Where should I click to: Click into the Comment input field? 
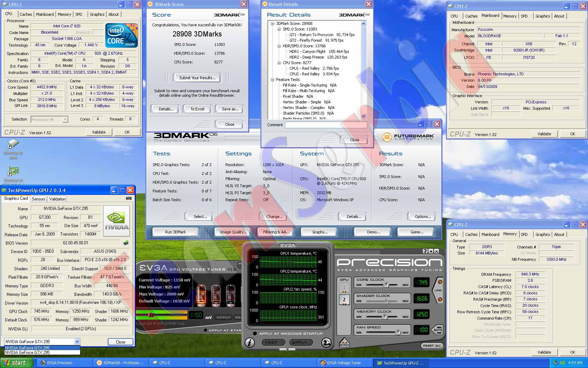pos(326,125)
